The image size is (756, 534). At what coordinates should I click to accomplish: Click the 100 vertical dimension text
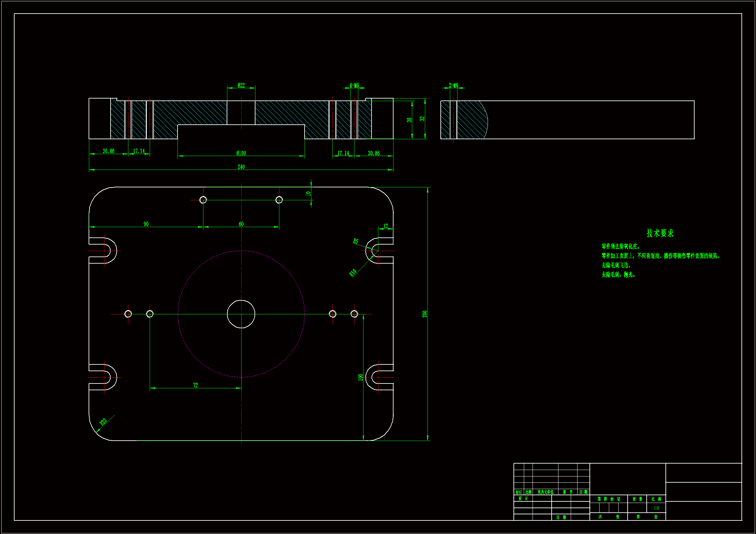(x=361, y=377)
